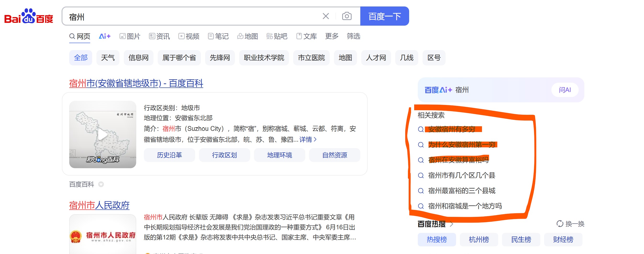Click the 问AI button
The width and height of the screenshot is (644, 254).
coord(565,90)
